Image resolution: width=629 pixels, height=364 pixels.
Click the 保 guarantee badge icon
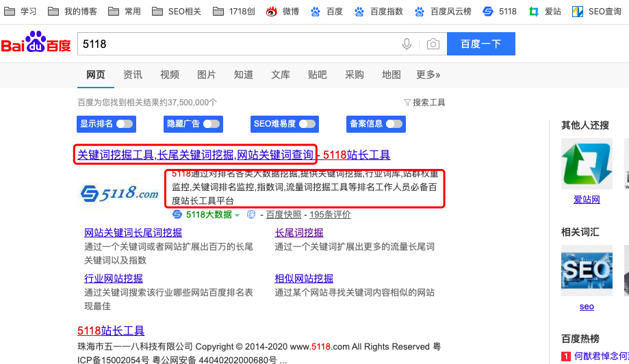tap(251, 214)
